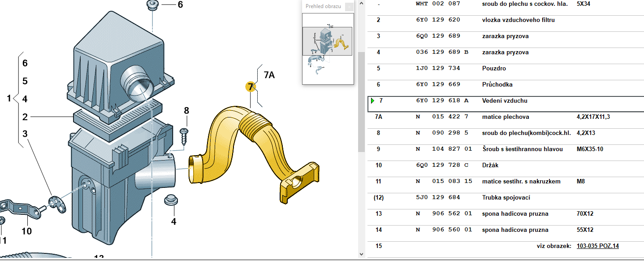Click the green arrow marker on row 7
Screen dimensions: 644x261
click(372, 101)
